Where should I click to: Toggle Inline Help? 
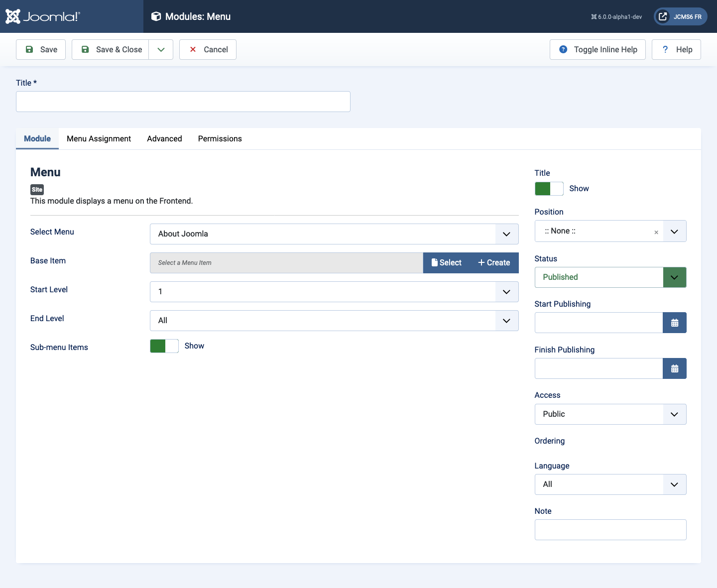point(597,49)
